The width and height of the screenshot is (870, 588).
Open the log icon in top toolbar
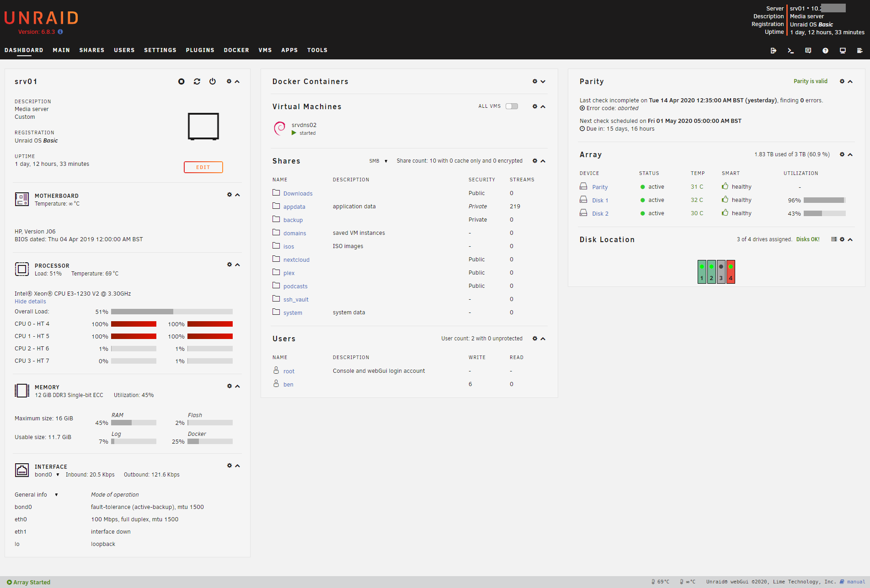pos(859,51)
